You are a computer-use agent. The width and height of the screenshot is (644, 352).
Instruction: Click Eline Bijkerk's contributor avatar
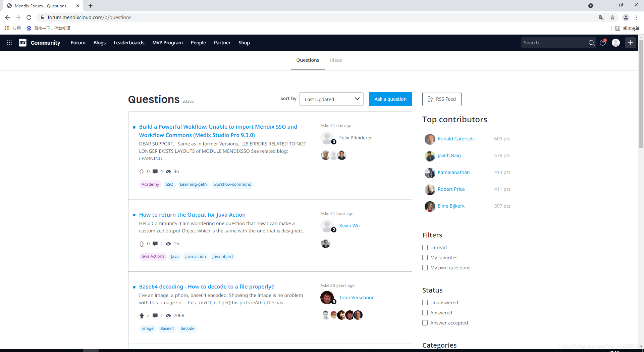pyautogui.click(x=430, y=206)
